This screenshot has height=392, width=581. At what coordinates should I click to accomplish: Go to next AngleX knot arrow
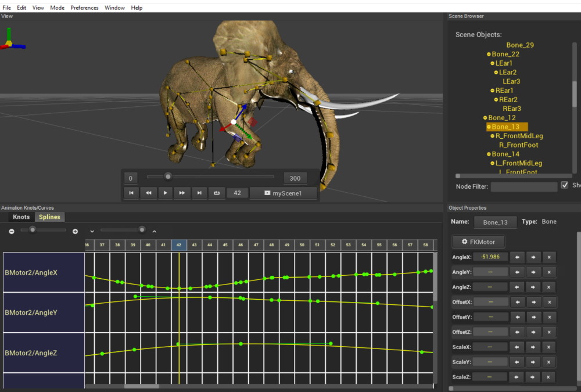pos(533,257)
